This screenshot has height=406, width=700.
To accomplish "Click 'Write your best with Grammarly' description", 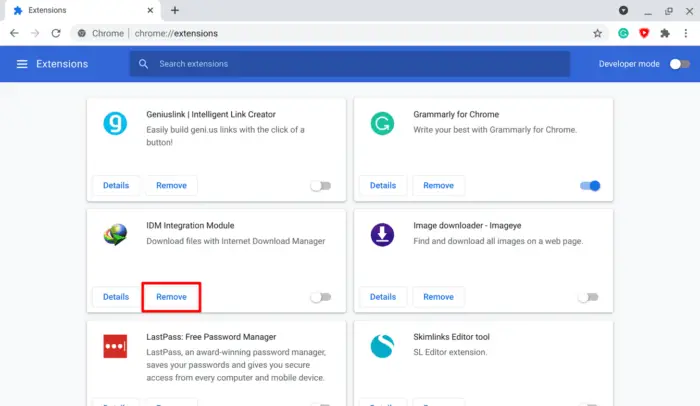I will tap(495, 130).
